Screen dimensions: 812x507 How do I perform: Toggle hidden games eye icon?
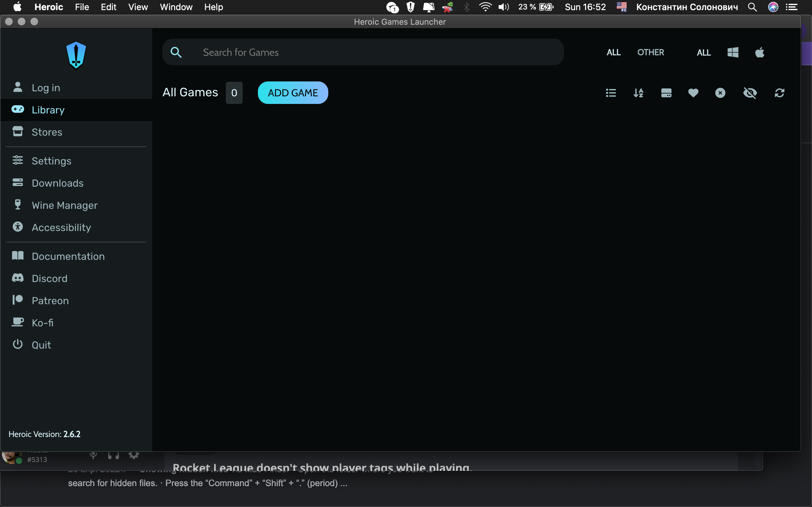[x=750, y=93]
